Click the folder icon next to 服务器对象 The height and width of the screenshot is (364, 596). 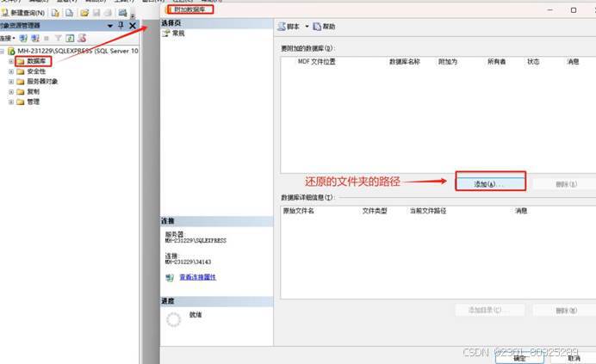(x=21, y=82)
